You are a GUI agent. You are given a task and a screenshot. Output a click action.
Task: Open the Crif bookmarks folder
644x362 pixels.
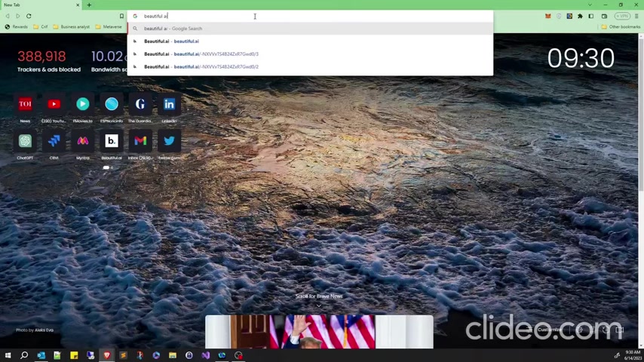[x=40, y=26]
